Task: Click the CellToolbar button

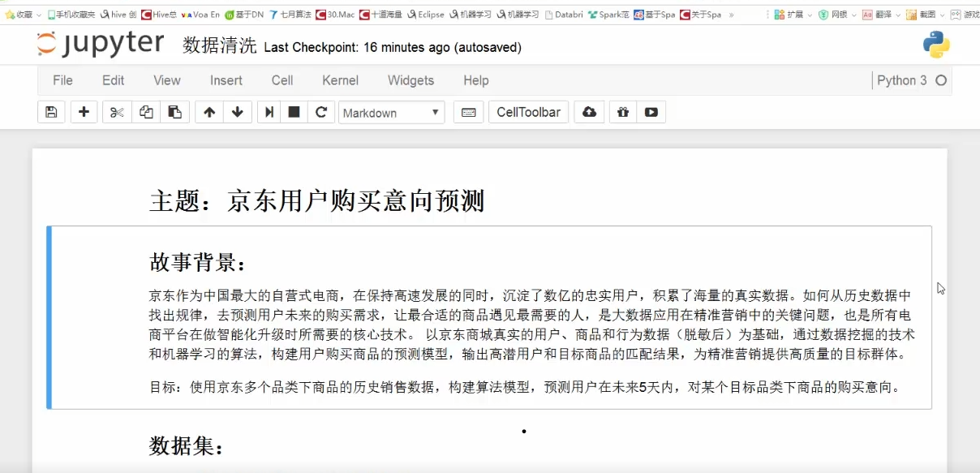Action: click(528, 113)
